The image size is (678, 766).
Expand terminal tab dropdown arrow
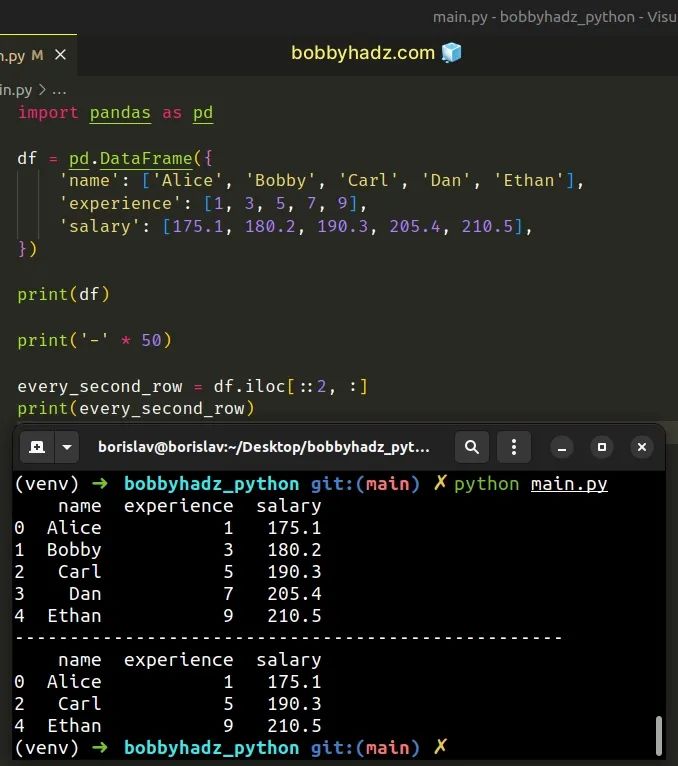[x=67, y=447]
